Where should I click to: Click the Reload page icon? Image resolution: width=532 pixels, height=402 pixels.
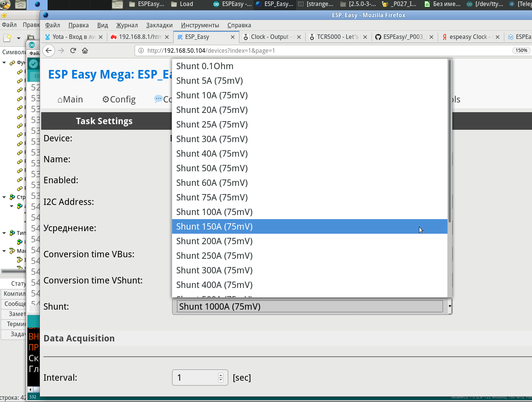click(73, 50)
